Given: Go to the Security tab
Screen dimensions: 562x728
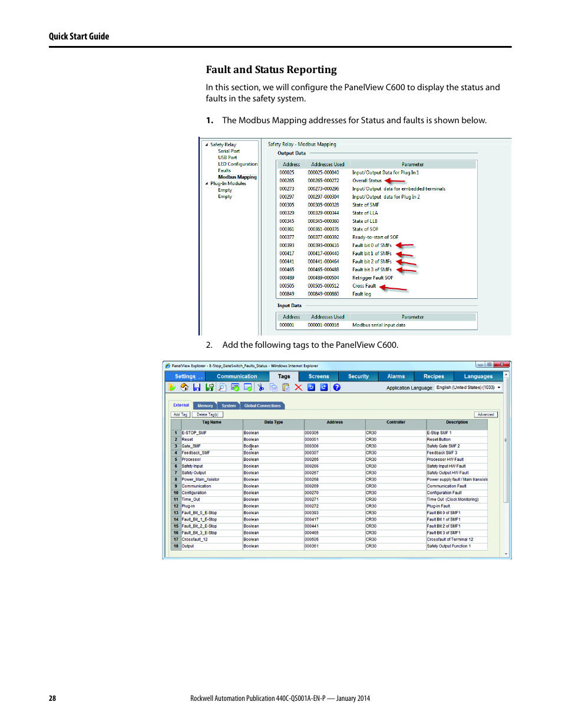Looking at the screenshot, I should click(x=358, y=376).
